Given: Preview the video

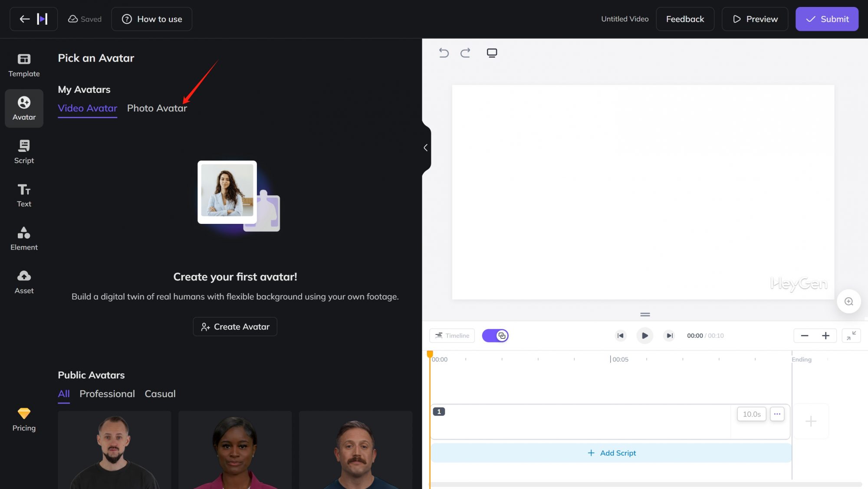Looking at the screenshot, I should pyautogui.click(x=755, y=19).
